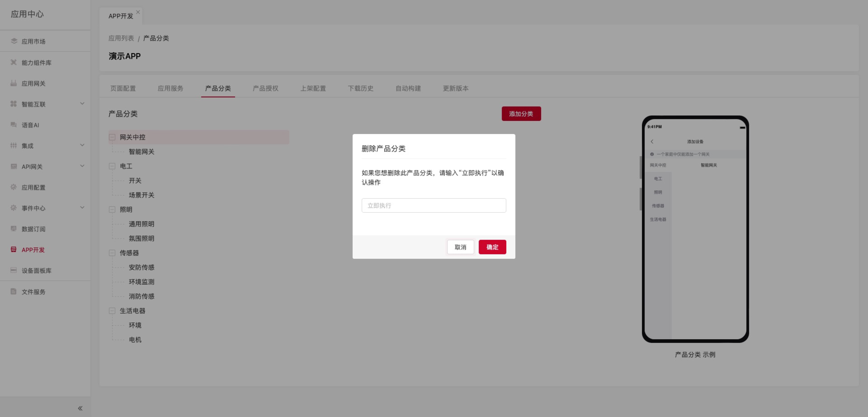The image size is (868, 417).
Task: Confirm deletion with 确定 button
Action: (x=492, y=247)
